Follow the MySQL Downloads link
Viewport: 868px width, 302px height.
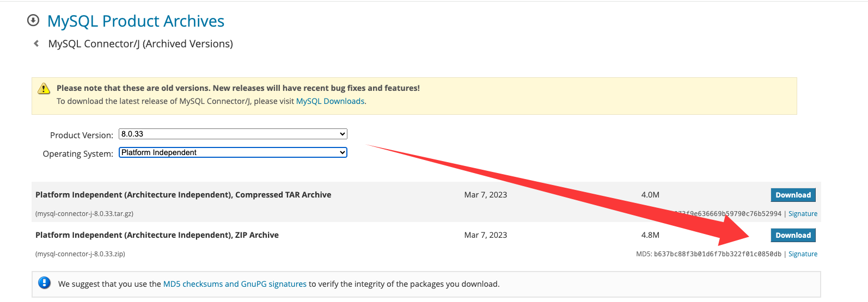tap(330, 101)
